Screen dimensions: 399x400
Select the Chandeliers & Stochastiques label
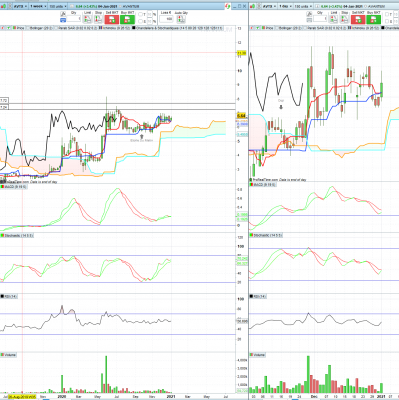point(179,28)
